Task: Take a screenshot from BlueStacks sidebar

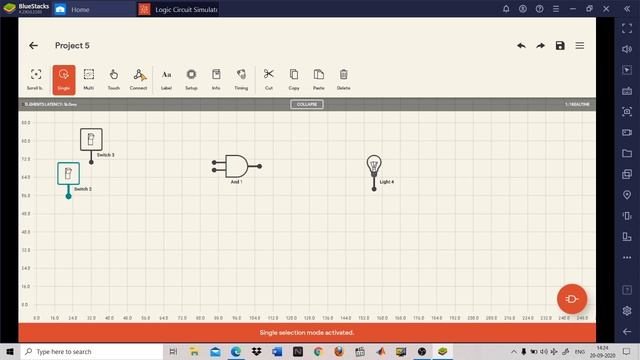Action: (x=627, y=111)
